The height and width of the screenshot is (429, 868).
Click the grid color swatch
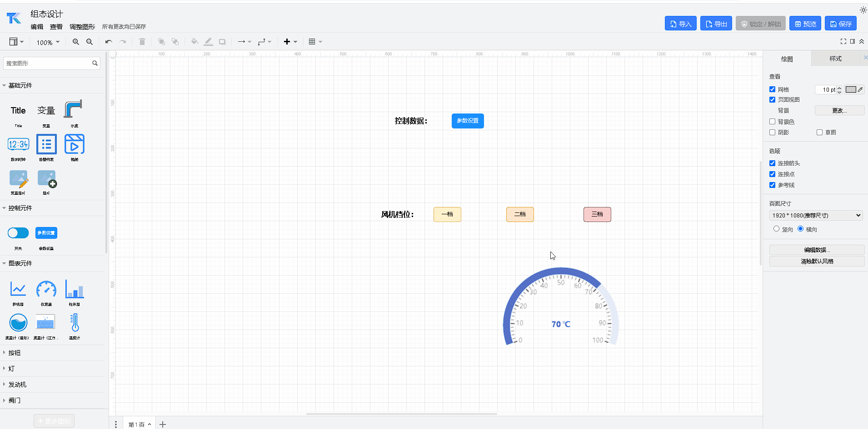851,89
